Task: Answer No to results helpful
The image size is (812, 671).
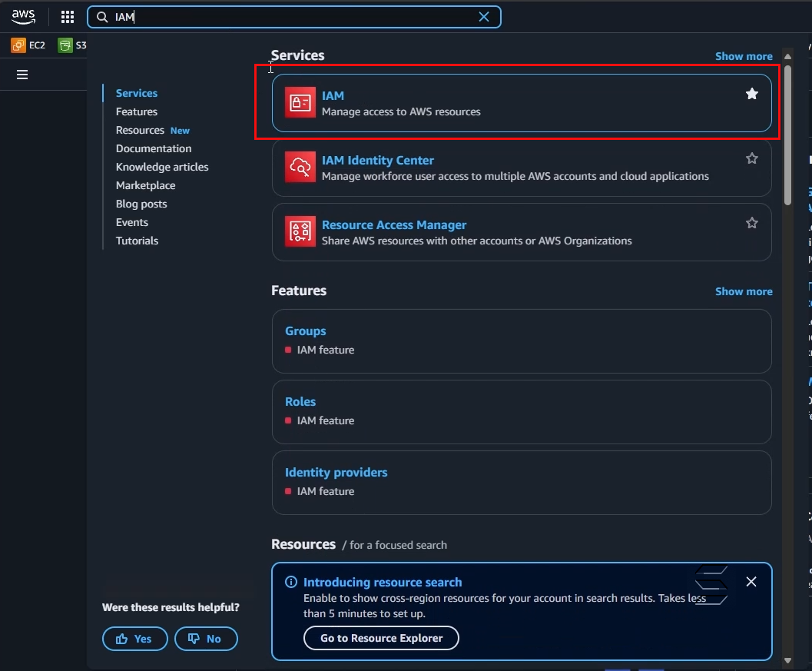Action: coord(206,639)
